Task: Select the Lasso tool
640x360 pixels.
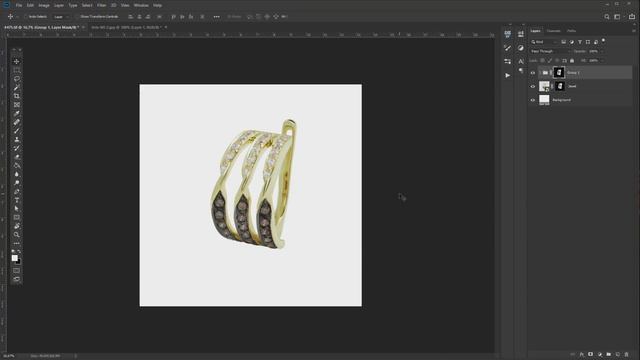Action: 16,79
